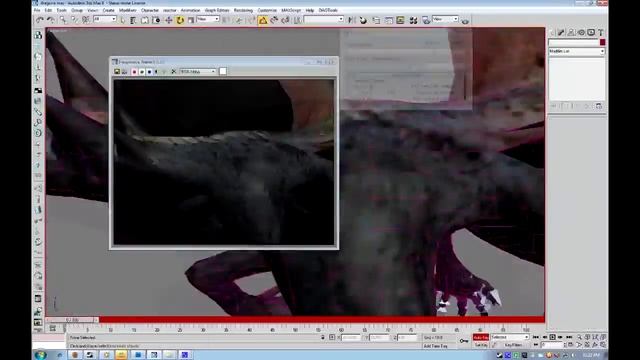Open the Tools menu

[x=61, y=10]
